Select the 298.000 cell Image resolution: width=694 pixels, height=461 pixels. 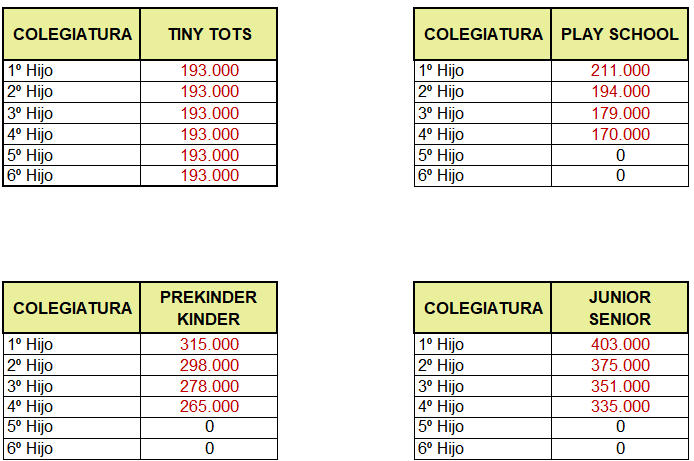(x=209, y=365)
